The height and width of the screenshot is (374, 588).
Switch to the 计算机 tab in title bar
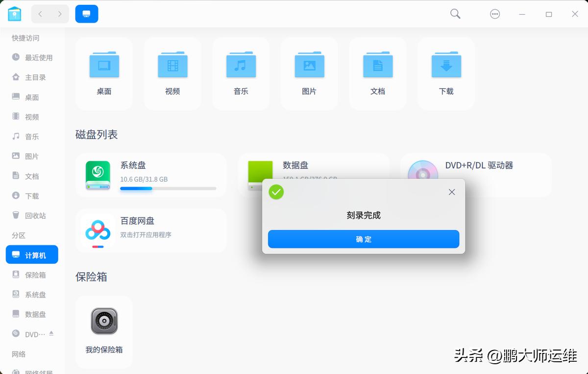(86, 14)
